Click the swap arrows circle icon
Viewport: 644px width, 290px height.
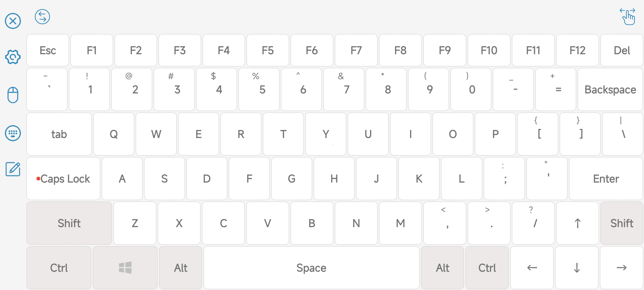pos(42,17)
